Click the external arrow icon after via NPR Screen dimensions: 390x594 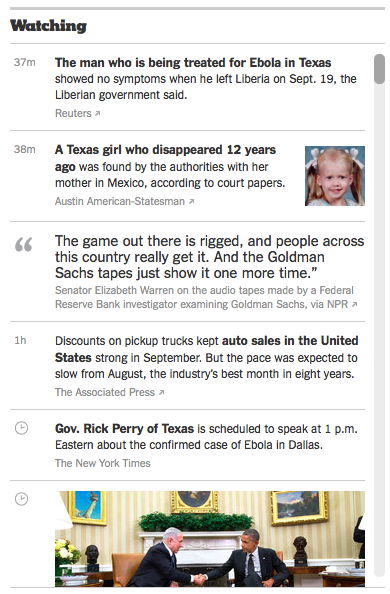click(x=354, y=305)
